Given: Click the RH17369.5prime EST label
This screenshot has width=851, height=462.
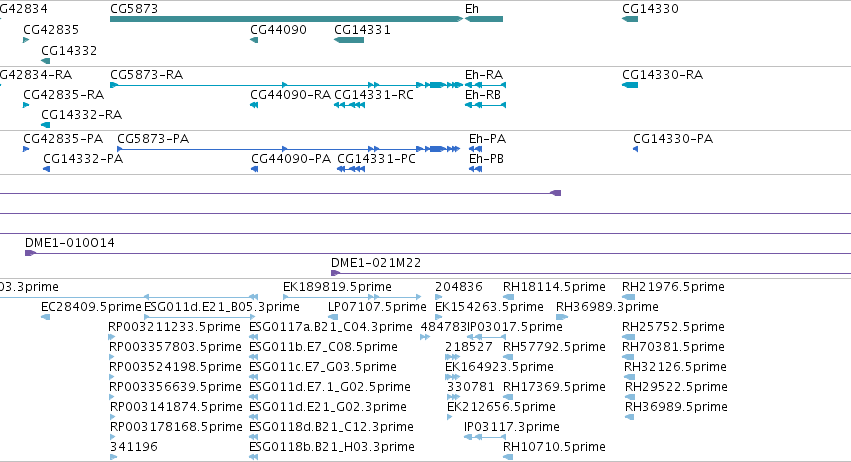Looking at the screenshot, I should (554, 388).
